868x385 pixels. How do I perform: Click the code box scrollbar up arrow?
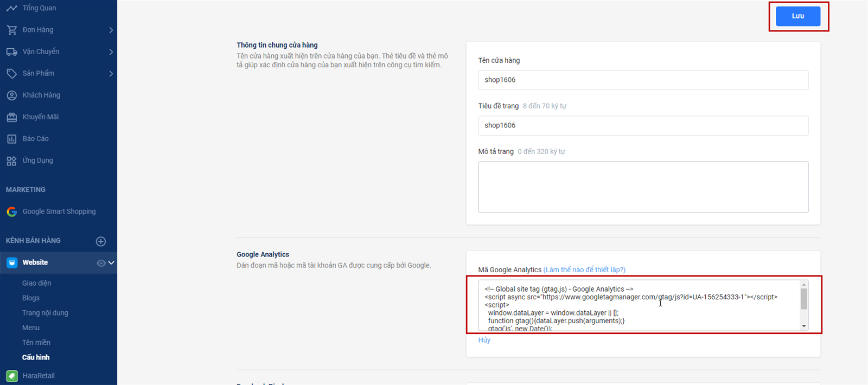[804, 285]
